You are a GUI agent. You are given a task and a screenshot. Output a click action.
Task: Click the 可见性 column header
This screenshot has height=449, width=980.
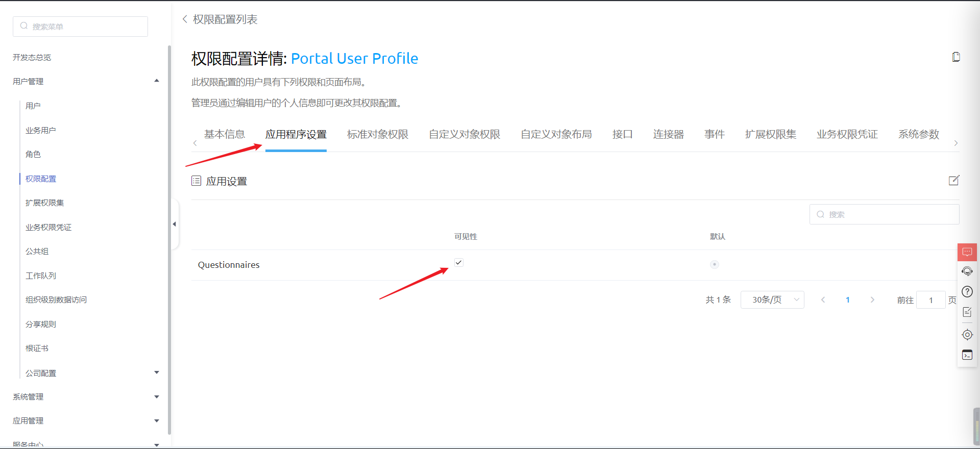point(465,236)
